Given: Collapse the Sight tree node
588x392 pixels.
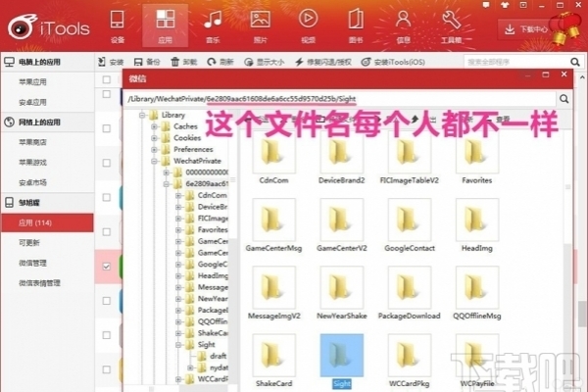Looking at the screenshot, I should [178, 345].
